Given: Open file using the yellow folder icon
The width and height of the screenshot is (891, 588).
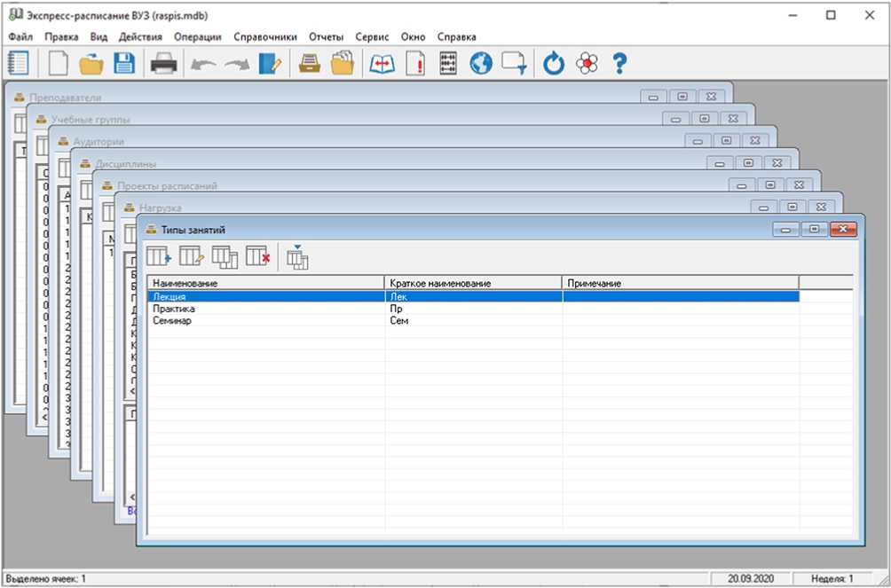Looking at the screenshot, I should point(91,64).
